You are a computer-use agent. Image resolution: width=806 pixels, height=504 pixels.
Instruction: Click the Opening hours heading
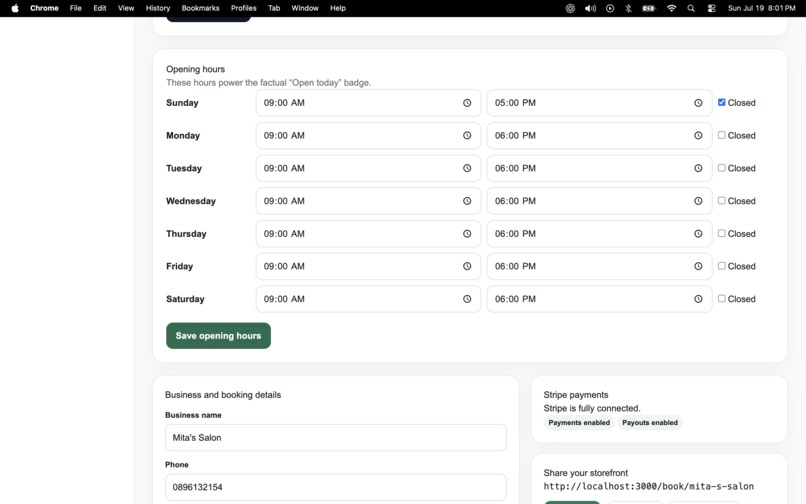point(195,69)
